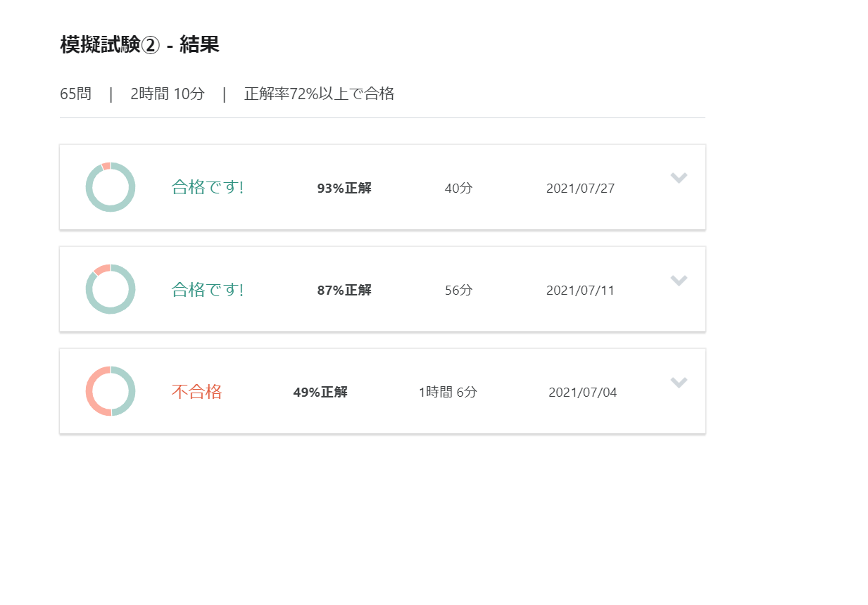Click the 93%正解 score text

pos(344,189)
